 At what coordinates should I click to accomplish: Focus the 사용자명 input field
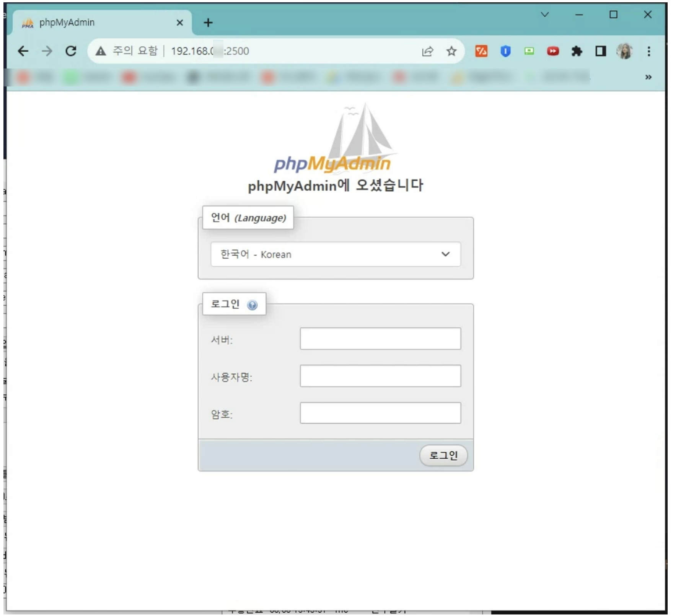coord(380,376)
